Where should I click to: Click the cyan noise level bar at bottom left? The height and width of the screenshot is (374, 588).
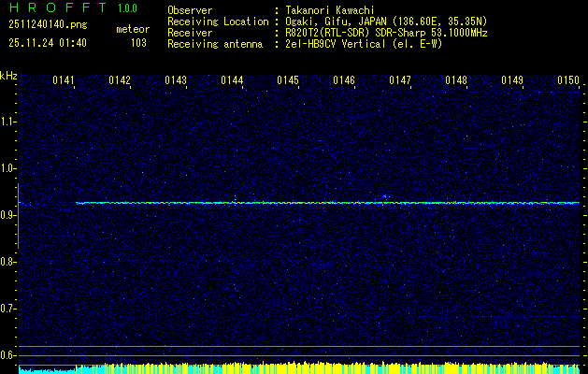(x=48, y=370)
